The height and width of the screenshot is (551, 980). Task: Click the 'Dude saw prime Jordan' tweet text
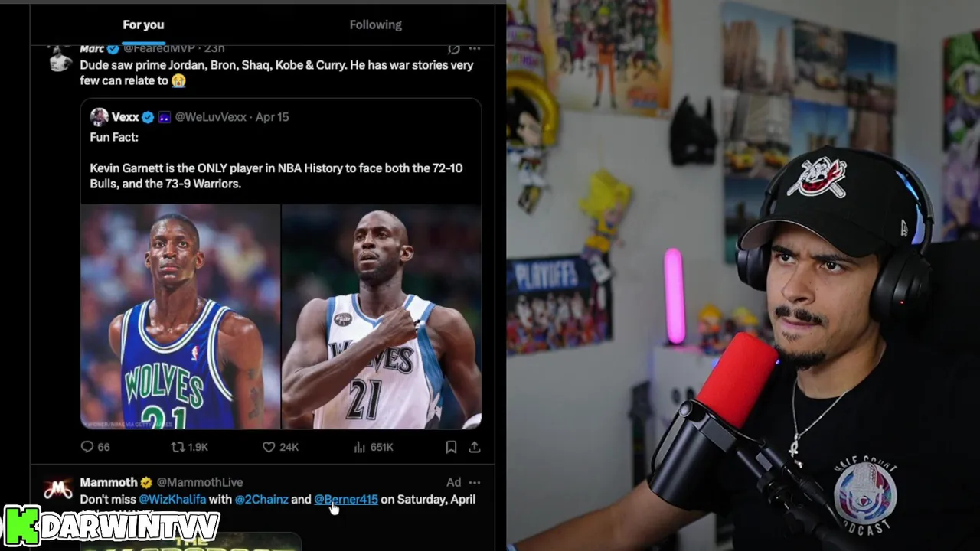276,73
